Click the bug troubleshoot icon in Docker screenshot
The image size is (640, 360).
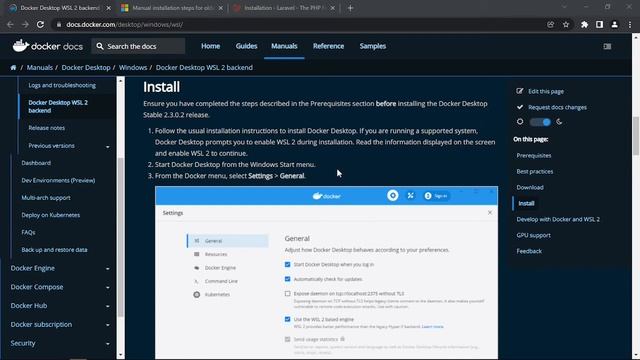[410, 196]
